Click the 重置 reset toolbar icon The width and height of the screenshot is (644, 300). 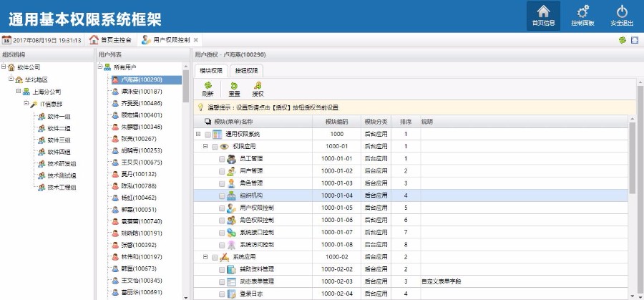click(x=234, y=85)
